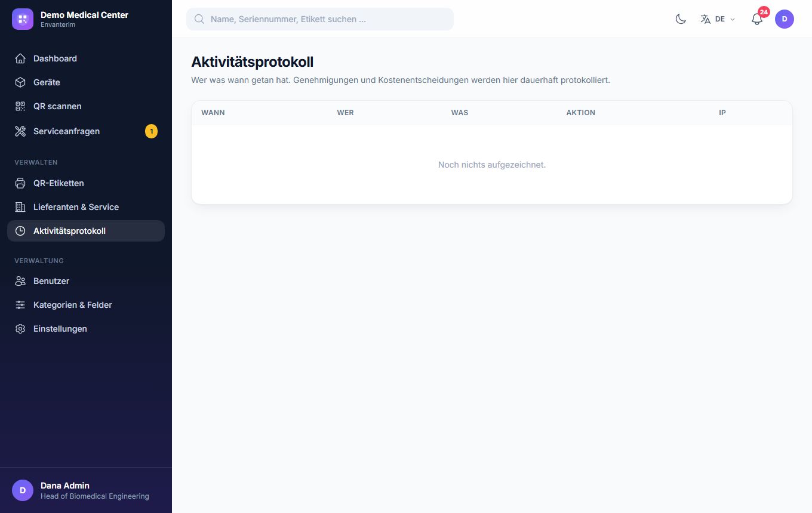Click the Serviceanfragen yellow count badge
This screenshot has height=513, width=812.
[x=152, y=131]
